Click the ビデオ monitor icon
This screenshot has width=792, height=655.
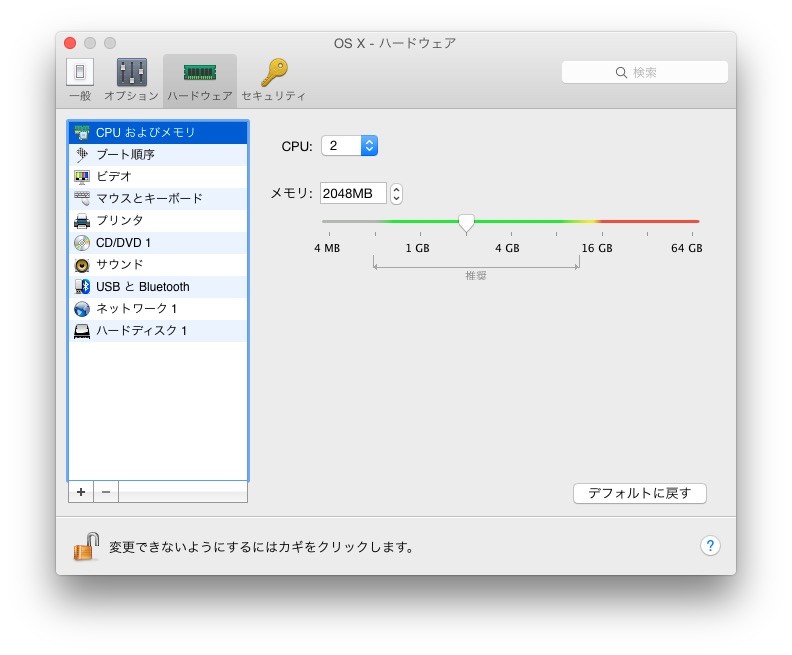(82, 176)
